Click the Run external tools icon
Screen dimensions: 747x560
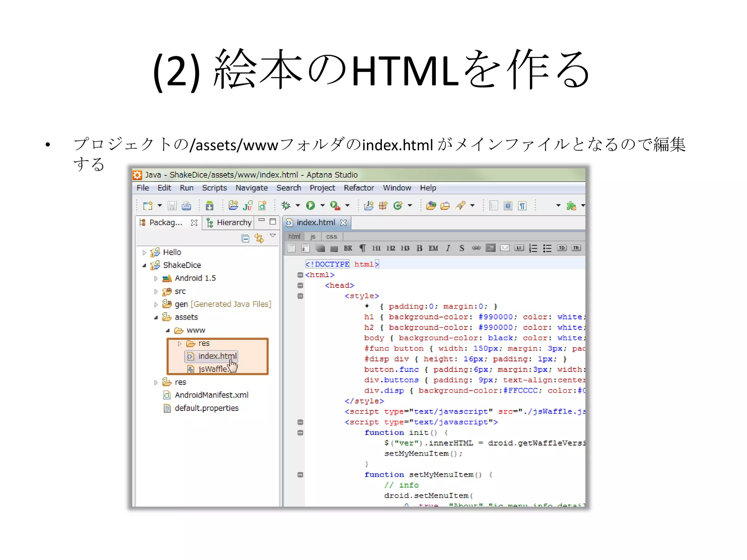coord(335,206)
